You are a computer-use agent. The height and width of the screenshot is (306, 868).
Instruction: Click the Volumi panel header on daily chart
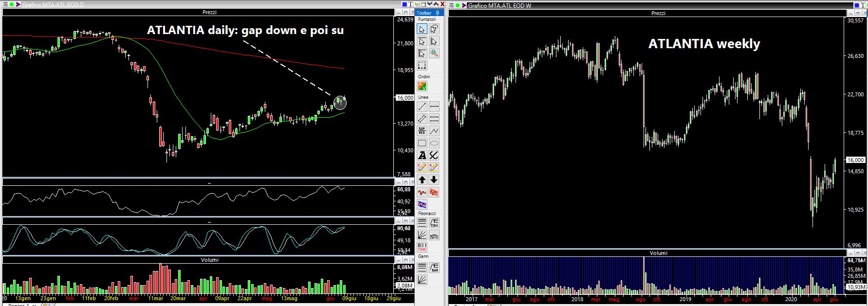209,260
